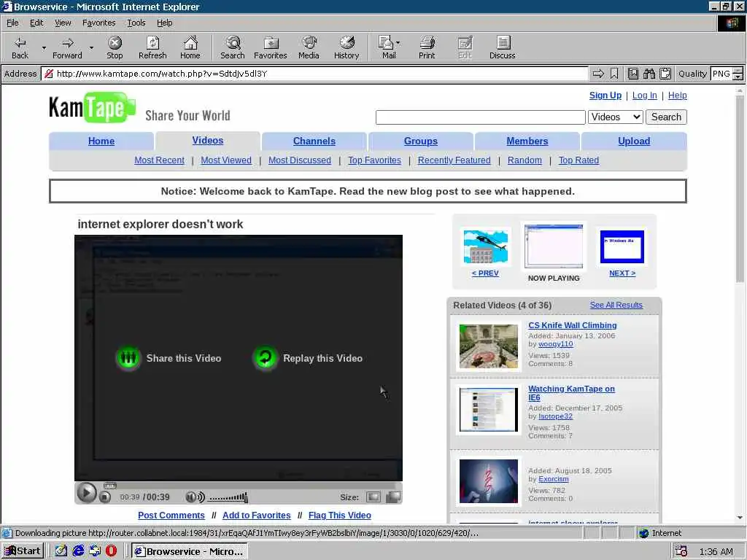Go to the browser Home page

(190, 47)
